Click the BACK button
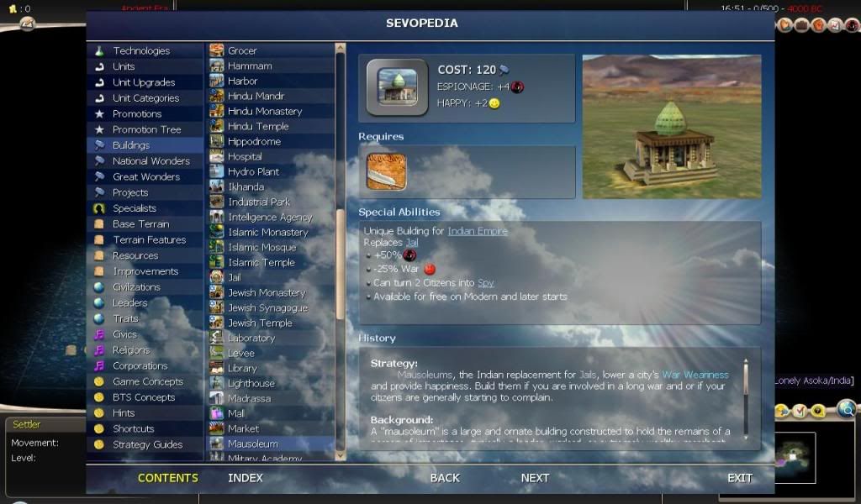 pos(446,478)
